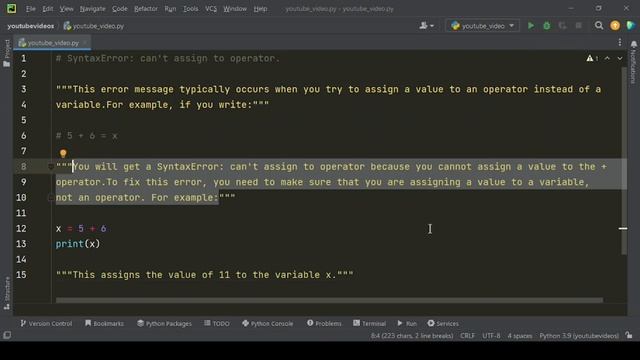Click the yellow lightbulb intention icon
Image resolution: width=640 pixels, height=360 pixels.
[x=63, y=153]
